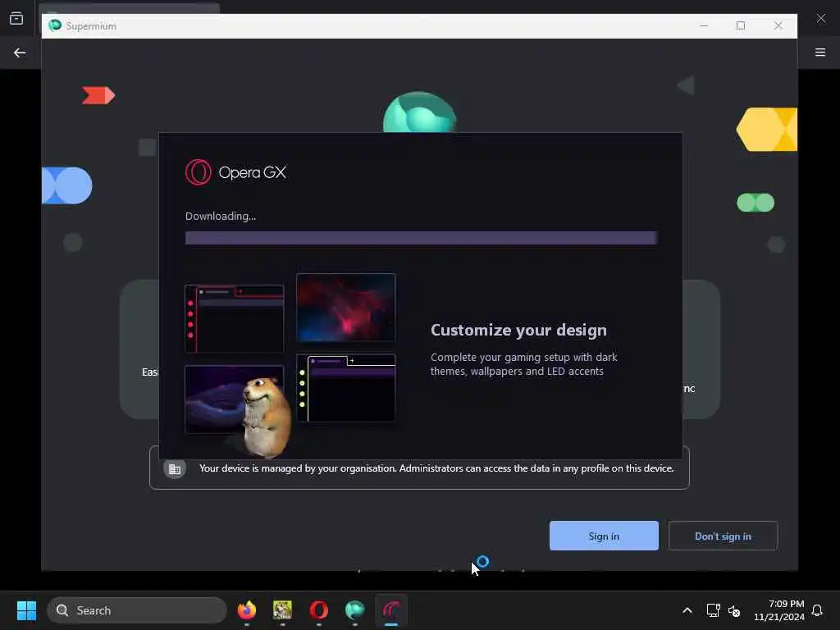Click the Customize your design heading
This screenshot has width=840, height=630.
518,330
